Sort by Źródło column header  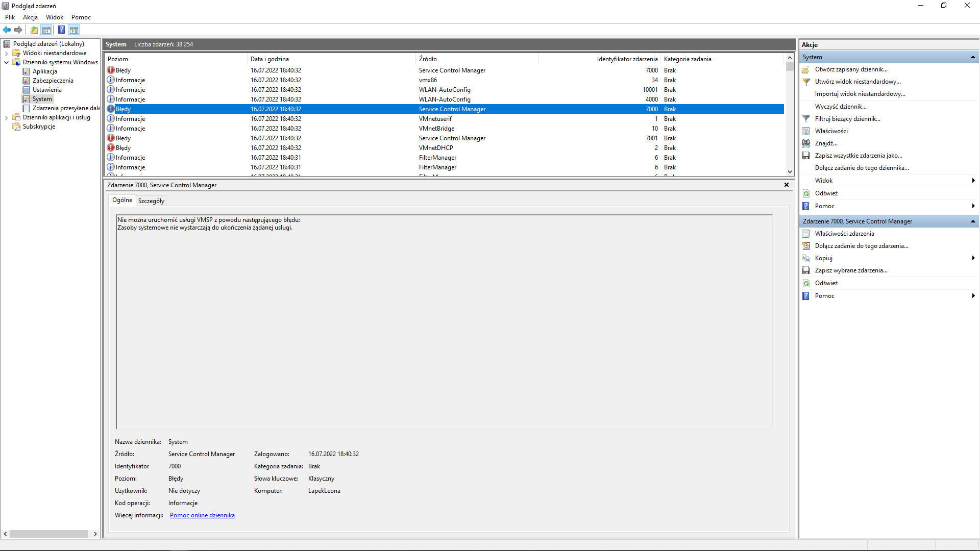(x=477, y=59)
